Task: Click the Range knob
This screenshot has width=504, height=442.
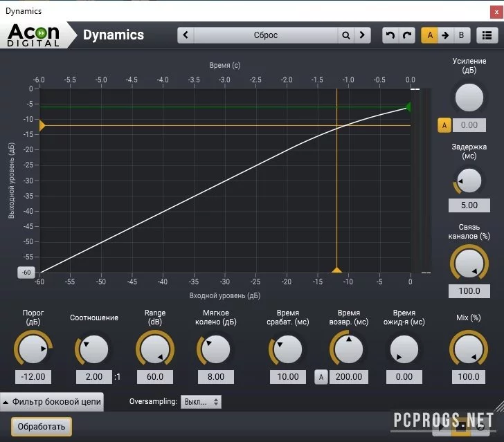Action: point(155,349)
